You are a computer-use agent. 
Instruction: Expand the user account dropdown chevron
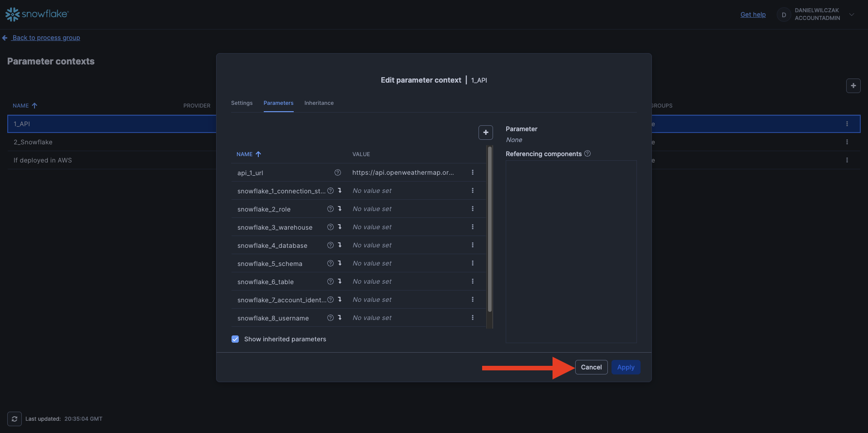pos(852,15)
